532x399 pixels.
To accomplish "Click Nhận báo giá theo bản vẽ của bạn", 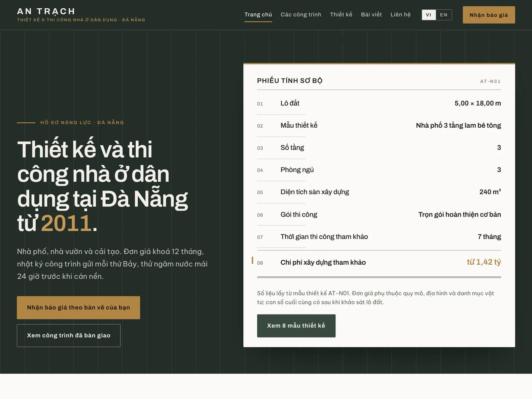I will click(x=78, y=308).
